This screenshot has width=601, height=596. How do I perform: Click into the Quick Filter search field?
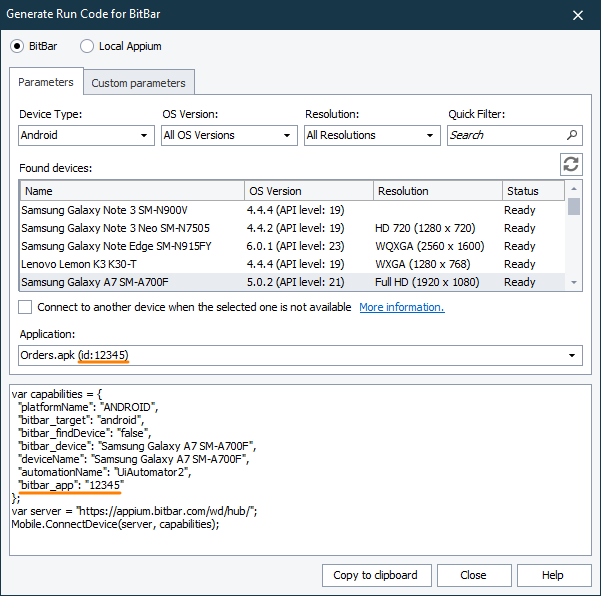505,135
